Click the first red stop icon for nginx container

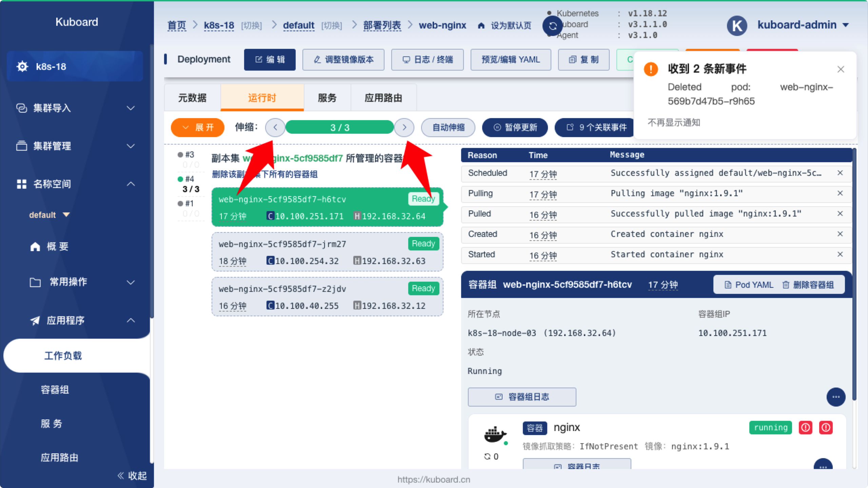(x=806, y=428)
